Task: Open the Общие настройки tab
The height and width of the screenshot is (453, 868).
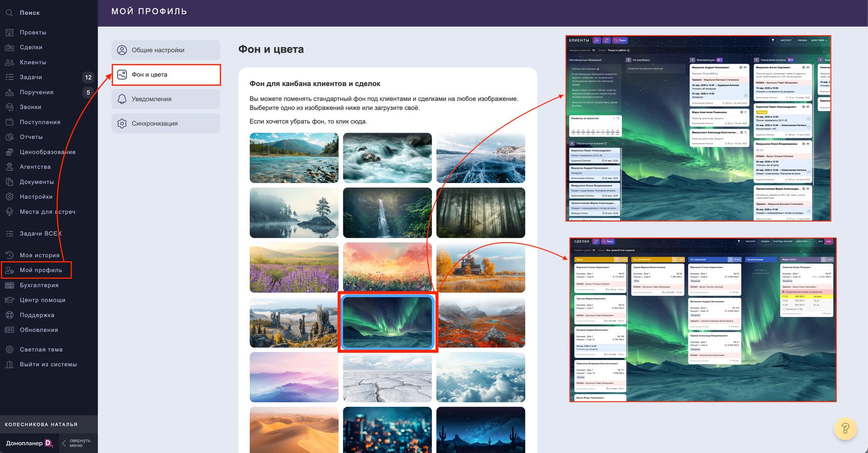Action: 166,50
